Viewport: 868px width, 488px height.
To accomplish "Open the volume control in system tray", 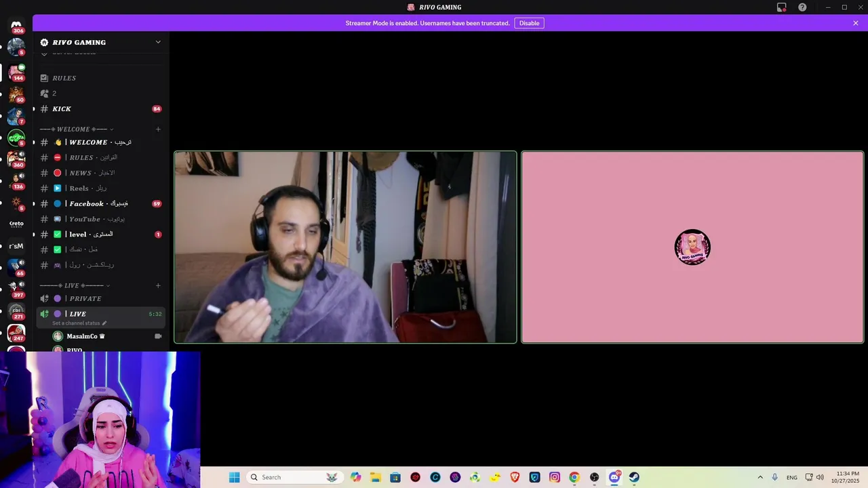I will point(820,477).
